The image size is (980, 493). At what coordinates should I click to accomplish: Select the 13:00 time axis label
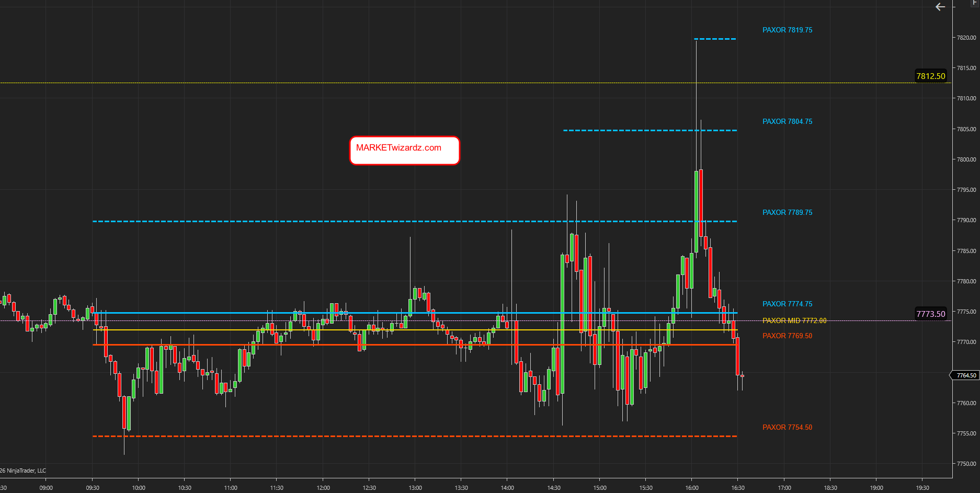tap(415, 488)
